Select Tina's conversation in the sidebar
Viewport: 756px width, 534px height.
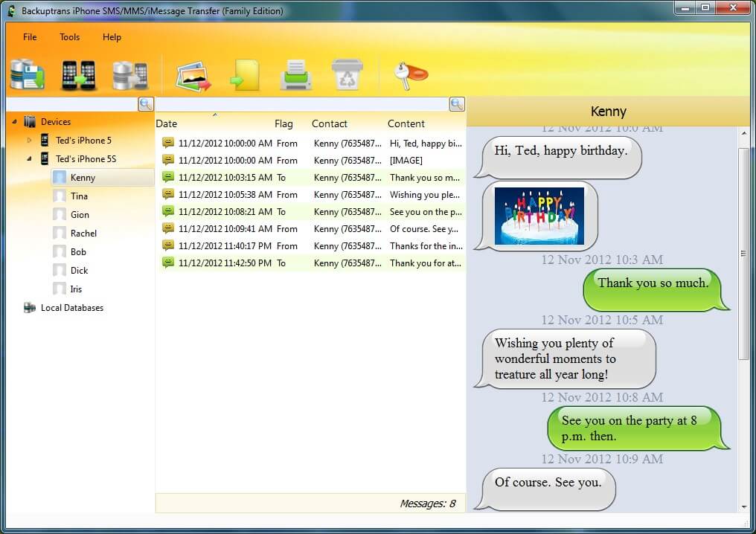[80, 196]
